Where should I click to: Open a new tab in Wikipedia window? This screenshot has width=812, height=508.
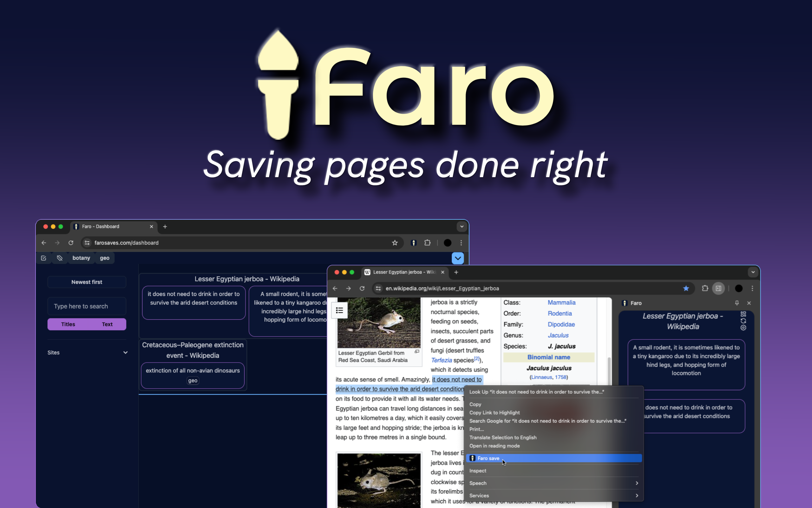click(456, 272)
